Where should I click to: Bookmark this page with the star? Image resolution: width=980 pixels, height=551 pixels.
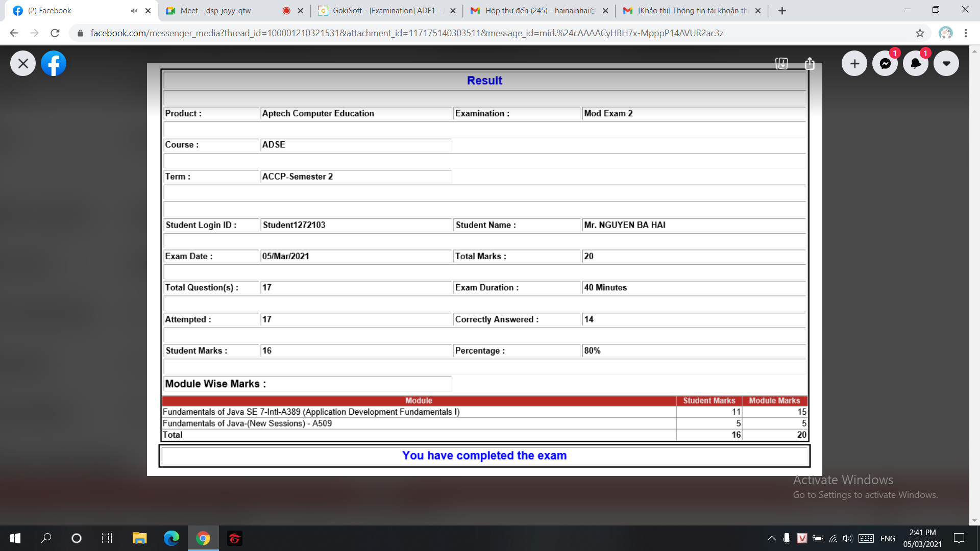point(920,33)
